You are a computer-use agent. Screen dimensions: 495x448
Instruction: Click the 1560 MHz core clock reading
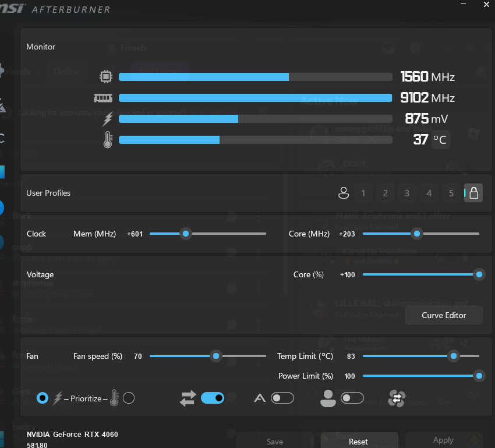[427, 77]
